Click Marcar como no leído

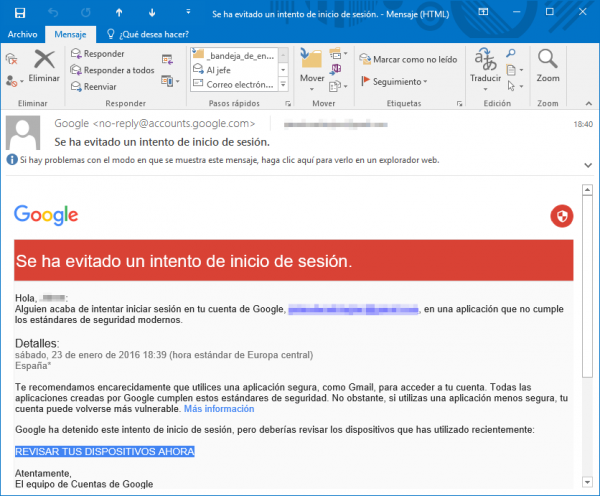pos(408,59)
